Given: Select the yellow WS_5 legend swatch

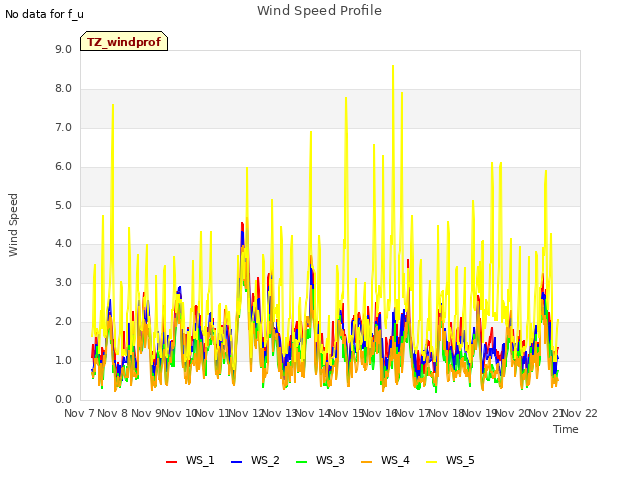Looking at the screenshot, I should pyautogui.click(x=431, y=462).
